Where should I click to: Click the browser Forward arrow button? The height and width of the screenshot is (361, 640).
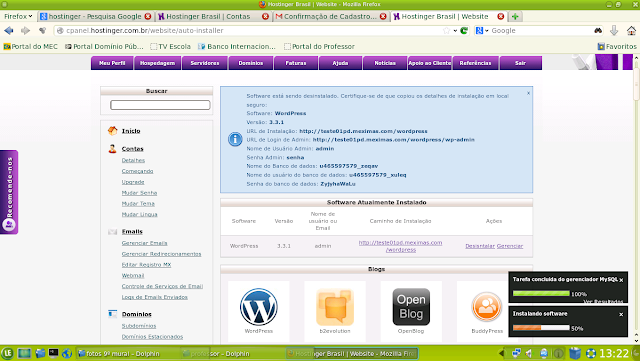pos(25,31)
